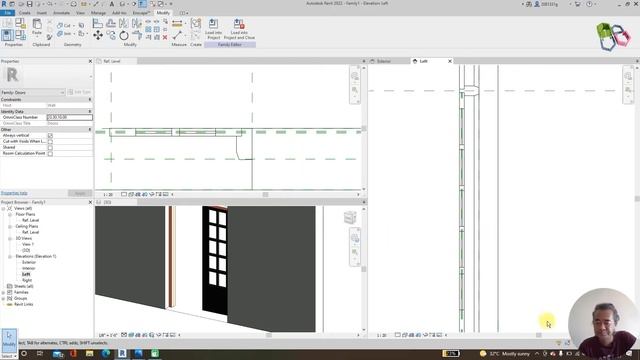Collapse the Floor Plans tree node

pyautogui.click(x=10, y=214)
